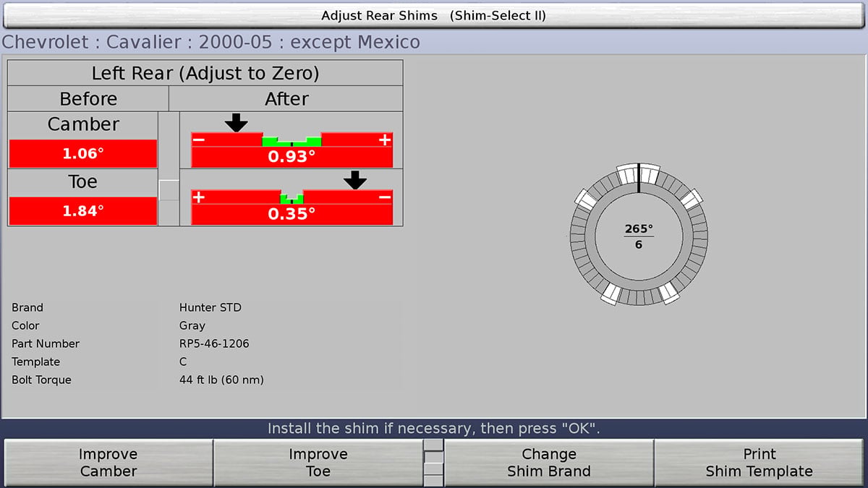Image resolution: width=868 pixels, height=488 pixels.
Task: Click the Part Number label
Action: click(46, 343)
